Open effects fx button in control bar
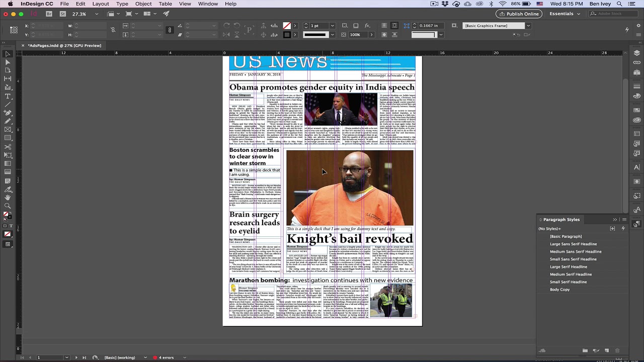 coord(367,26)
